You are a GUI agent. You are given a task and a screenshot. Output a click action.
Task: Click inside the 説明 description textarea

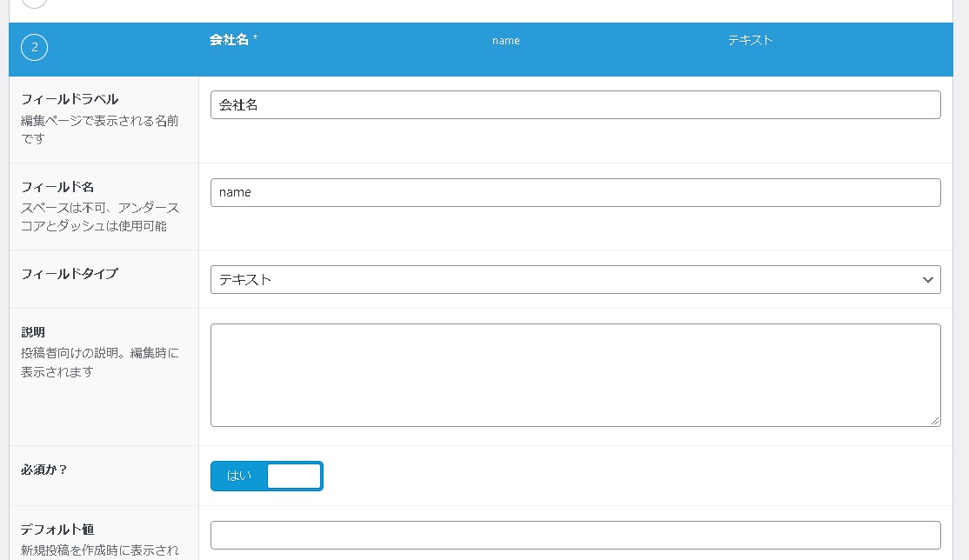[x=576, y=374]
